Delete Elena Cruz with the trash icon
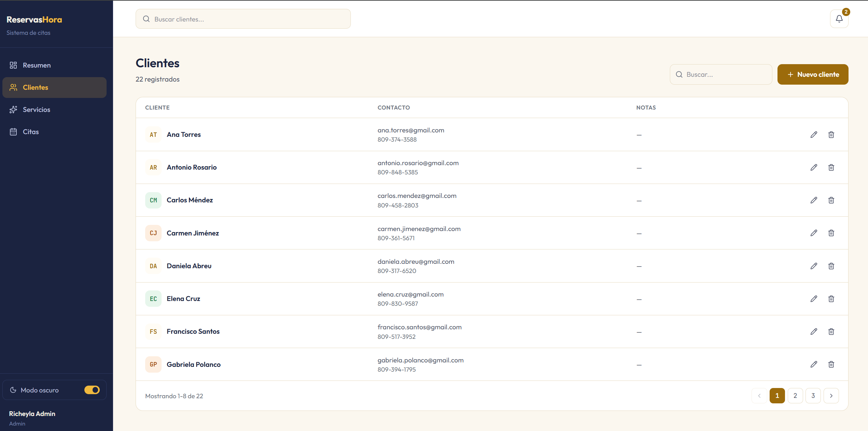 [x=831, y=299]
